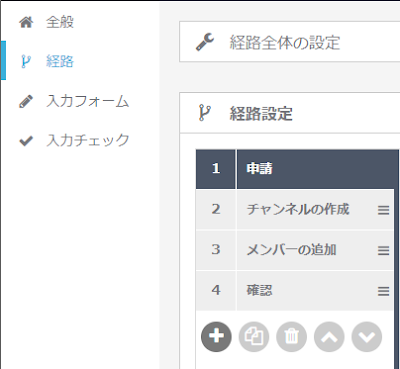Screen dimensions: 400x369
Task: Click the home icon beside 全般
Action: (x=26, y=22)
